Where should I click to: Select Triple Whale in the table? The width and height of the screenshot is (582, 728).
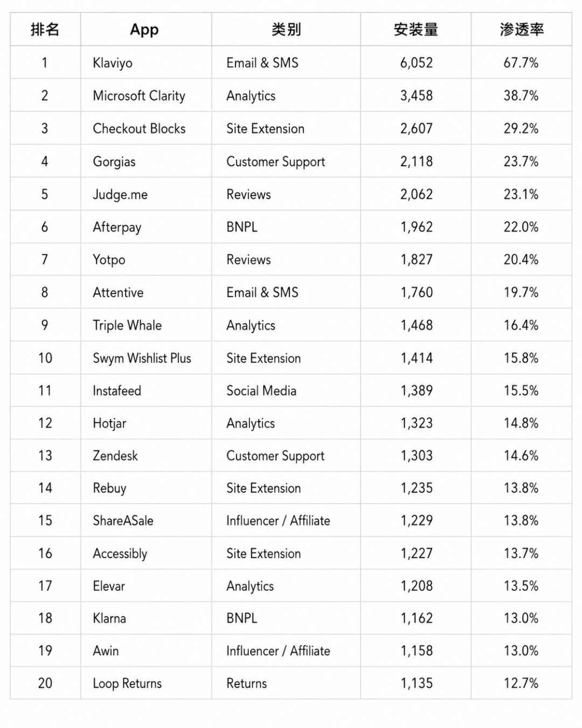(x=127, y=325)
